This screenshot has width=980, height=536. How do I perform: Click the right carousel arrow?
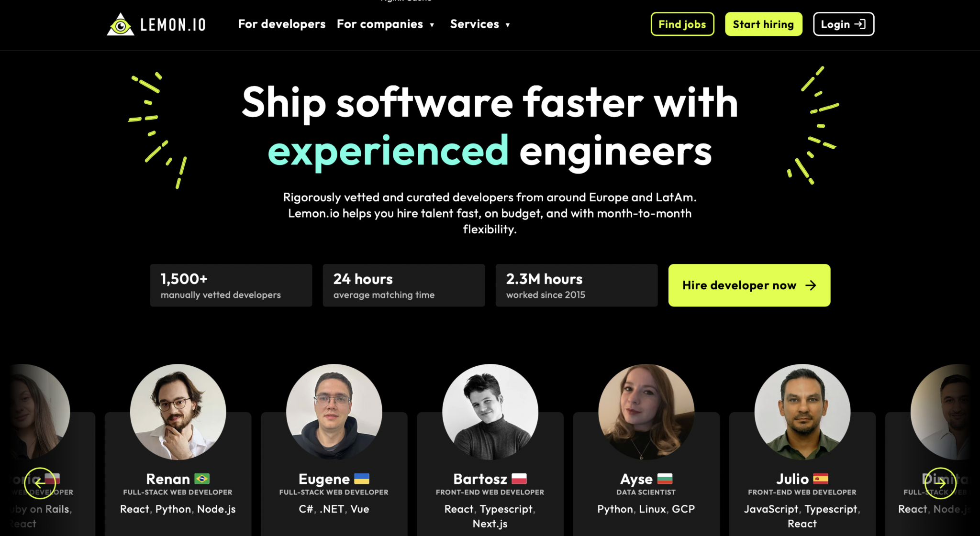point(940,483)
